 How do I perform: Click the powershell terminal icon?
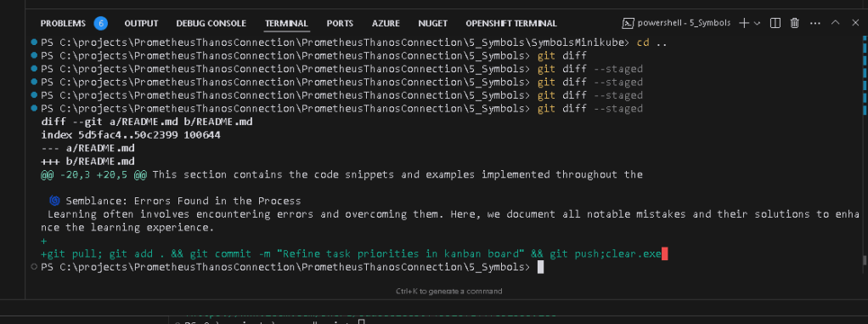coord(628,23)
